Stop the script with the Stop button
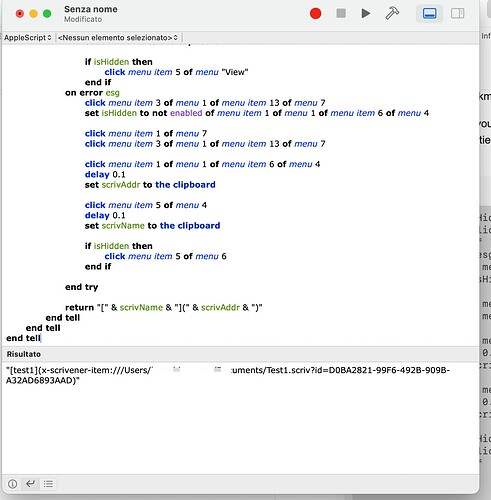Screen dimensions: 491x500 (341, 13)
